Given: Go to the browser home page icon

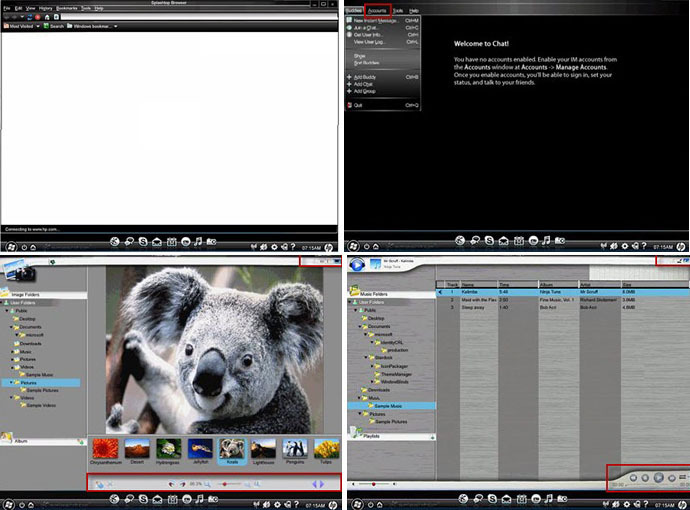Looking at the screenshot, I should coord(47,17).
